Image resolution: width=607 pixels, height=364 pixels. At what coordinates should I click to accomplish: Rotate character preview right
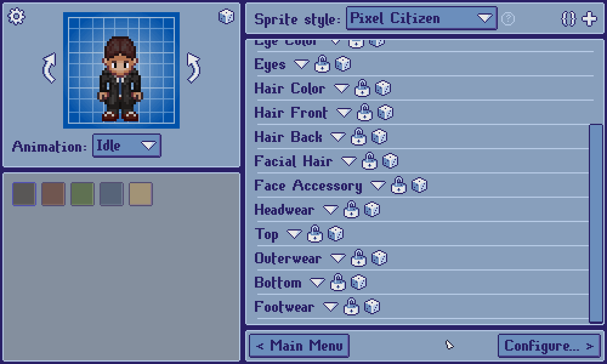pos(193,68)
